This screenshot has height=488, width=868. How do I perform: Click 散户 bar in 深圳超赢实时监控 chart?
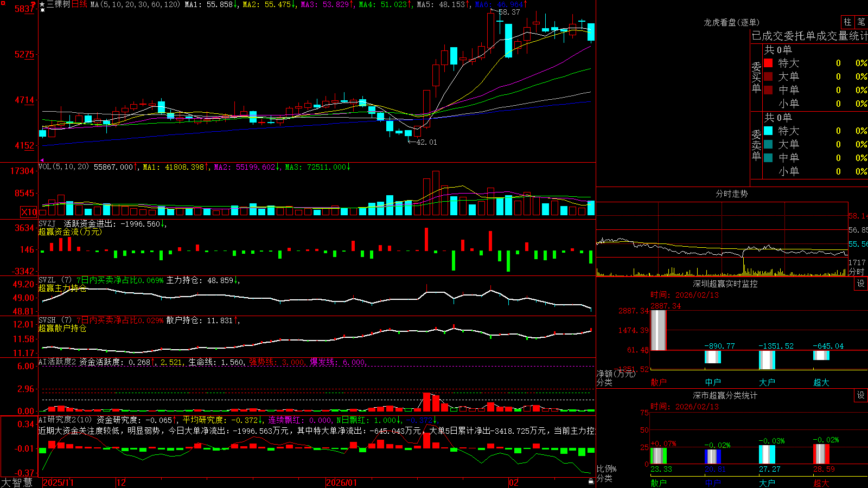[x=659, y=330]
